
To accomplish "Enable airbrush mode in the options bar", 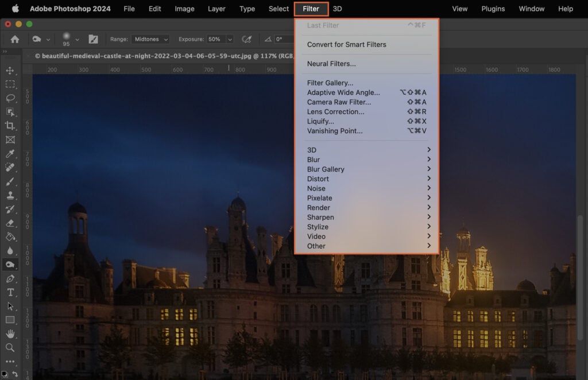I will point(247,40).
